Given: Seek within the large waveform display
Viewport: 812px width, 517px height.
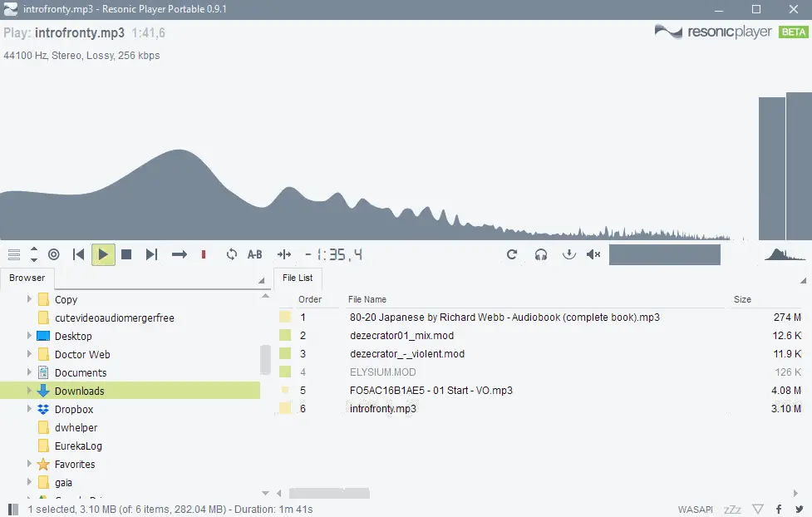Looking at the screenshot, I should coord(365,194).
